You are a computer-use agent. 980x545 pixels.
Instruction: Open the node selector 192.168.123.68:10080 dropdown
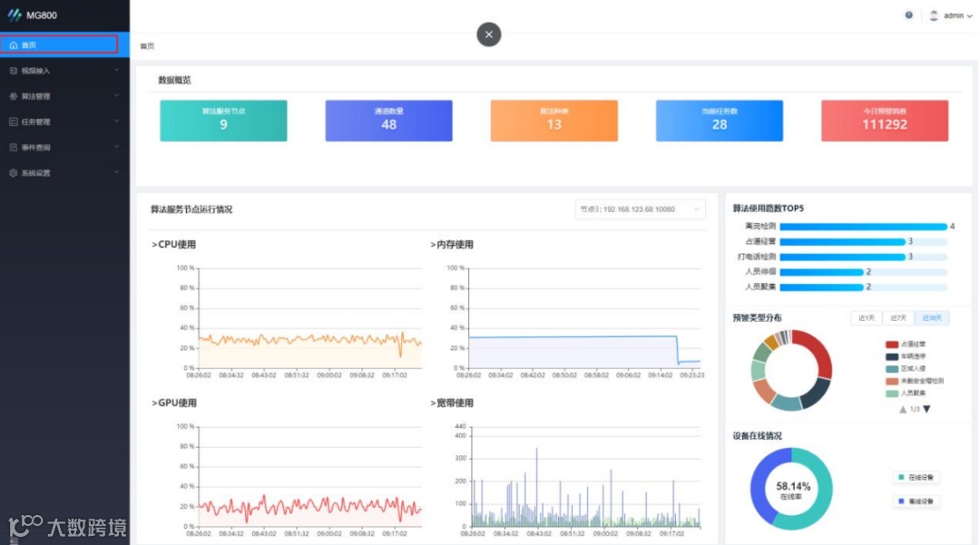tap(640, 209)
